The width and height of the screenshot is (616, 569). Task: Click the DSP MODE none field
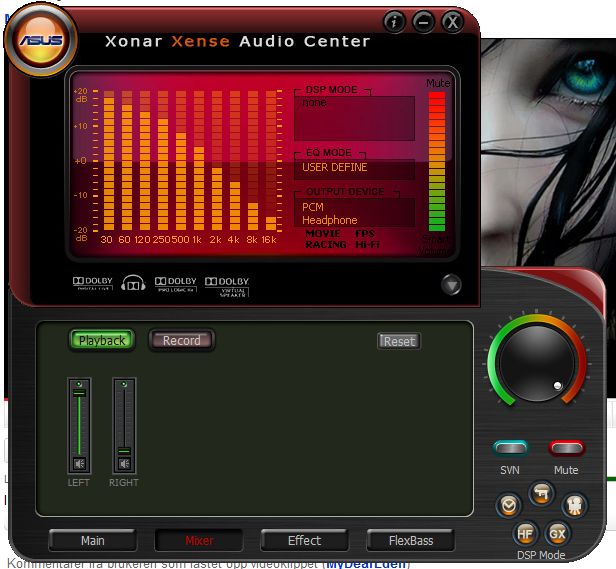click(x=354, y=118)
